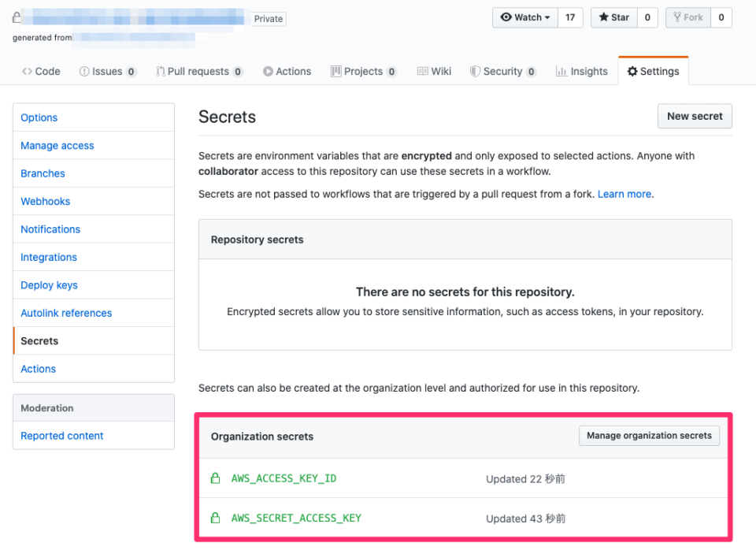
Task: Click the Fork button
Action: click(x=688, y=17)
